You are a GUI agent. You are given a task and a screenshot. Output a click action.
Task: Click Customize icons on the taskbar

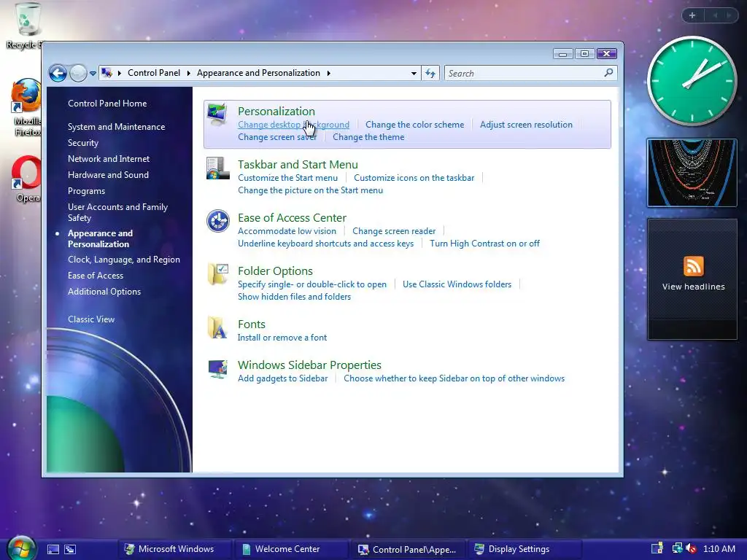pyautogui.click(x=414, y=178)
